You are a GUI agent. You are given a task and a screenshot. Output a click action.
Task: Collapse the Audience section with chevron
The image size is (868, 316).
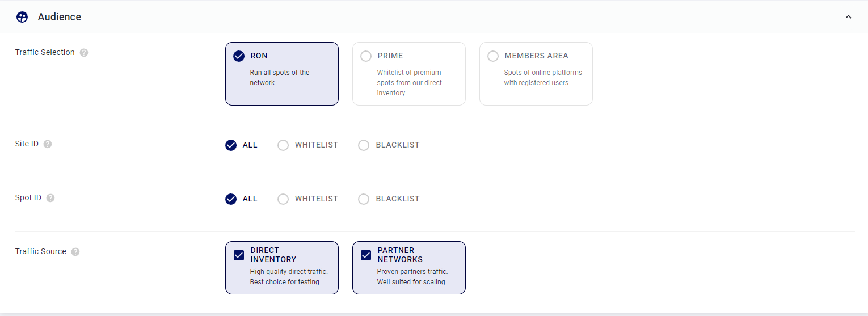[849, 17]
